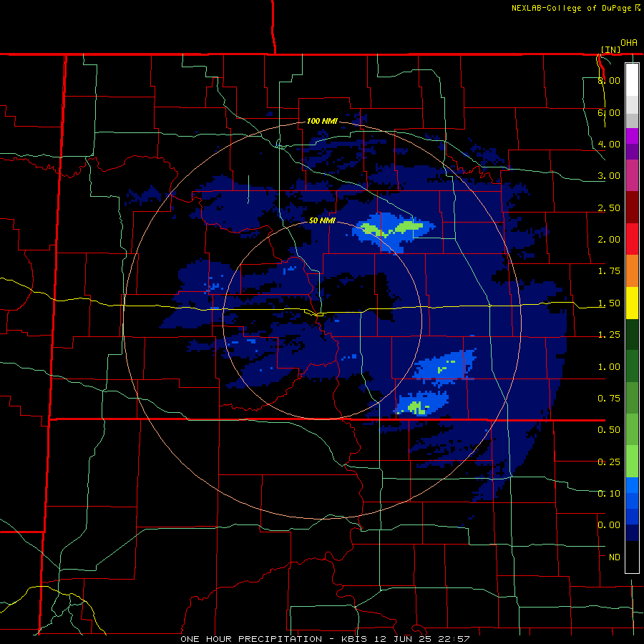Click the [IN] units label
The height and width of the screenshot is (644, 644).
(x=610, y=49)
